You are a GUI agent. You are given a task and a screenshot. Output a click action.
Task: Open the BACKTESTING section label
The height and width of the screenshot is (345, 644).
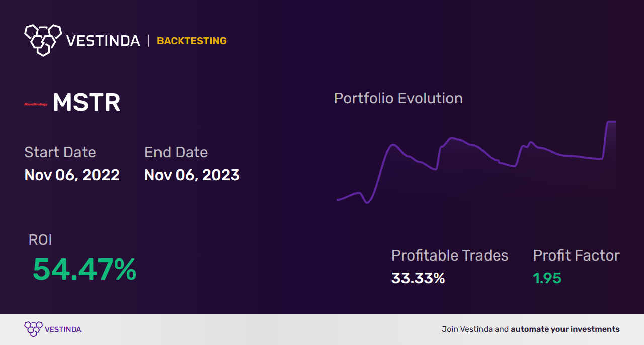pyautogui.click(x=192, y=41)
